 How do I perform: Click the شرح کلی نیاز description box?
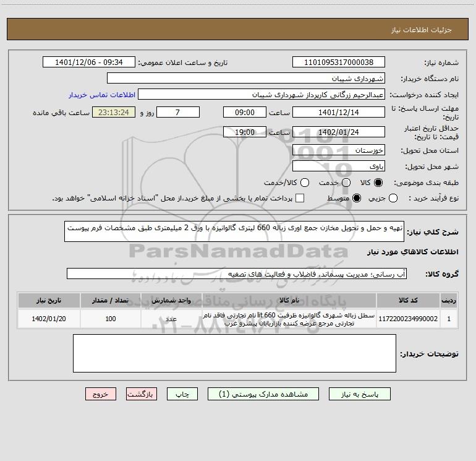tap(234, 231)
